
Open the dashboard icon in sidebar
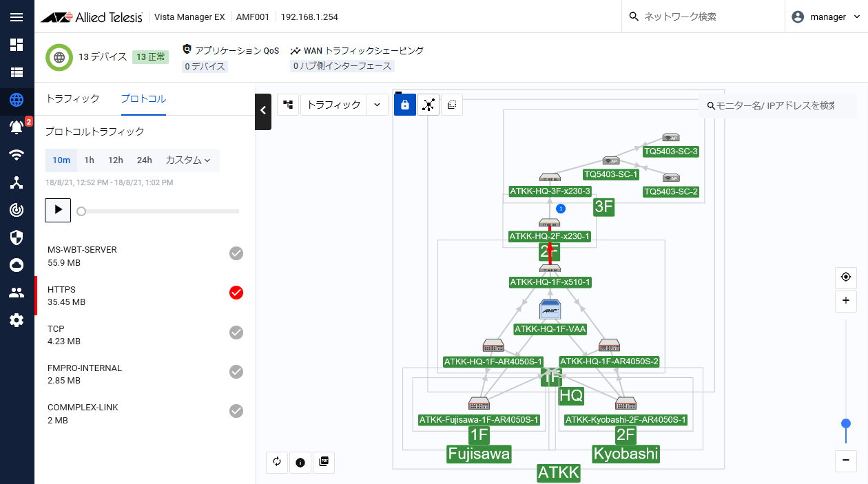pyautogui.click(x=17, y=45)
